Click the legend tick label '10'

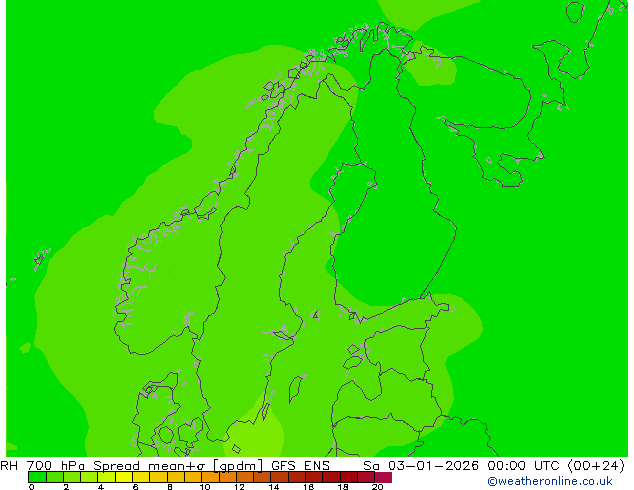(205, 487)
